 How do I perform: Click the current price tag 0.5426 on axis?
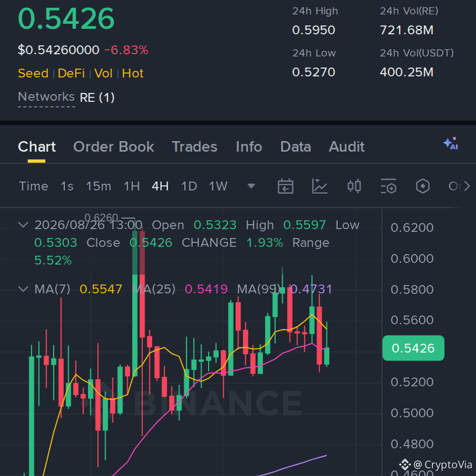[413, 348]
